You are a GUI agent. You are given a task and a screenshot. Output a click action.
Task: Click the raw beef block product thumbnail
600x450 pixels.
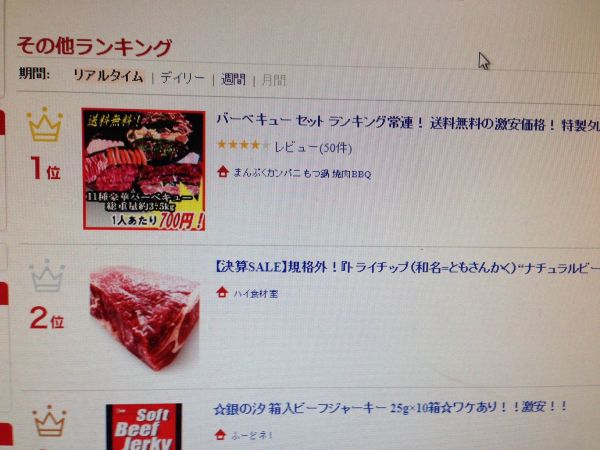[145, 317]
